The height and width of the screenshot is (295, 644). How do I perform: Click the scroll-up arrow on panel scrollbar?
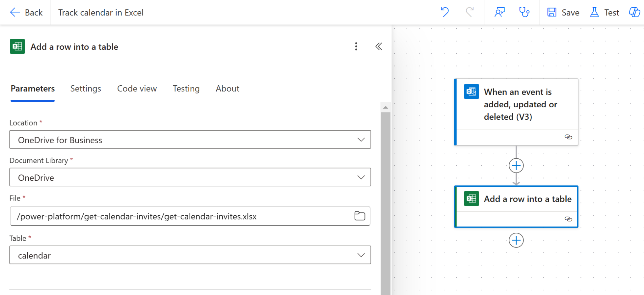(x=386, y=108)
